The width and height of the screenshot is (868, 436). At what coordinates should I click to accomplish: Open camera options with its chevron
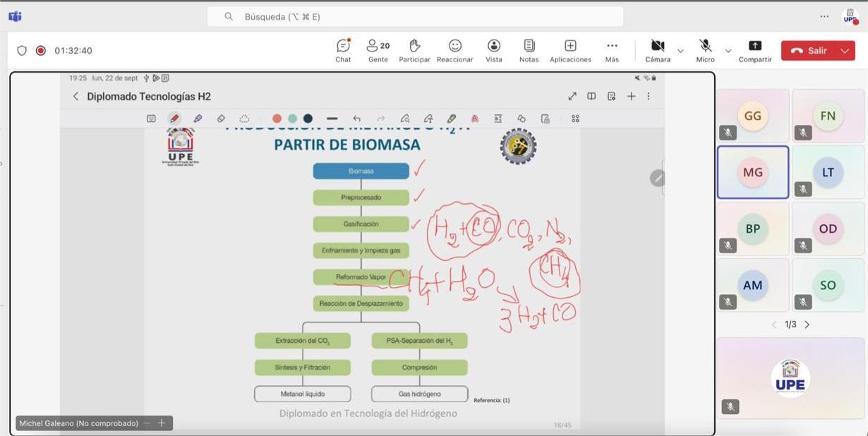[x=680, y=51]
